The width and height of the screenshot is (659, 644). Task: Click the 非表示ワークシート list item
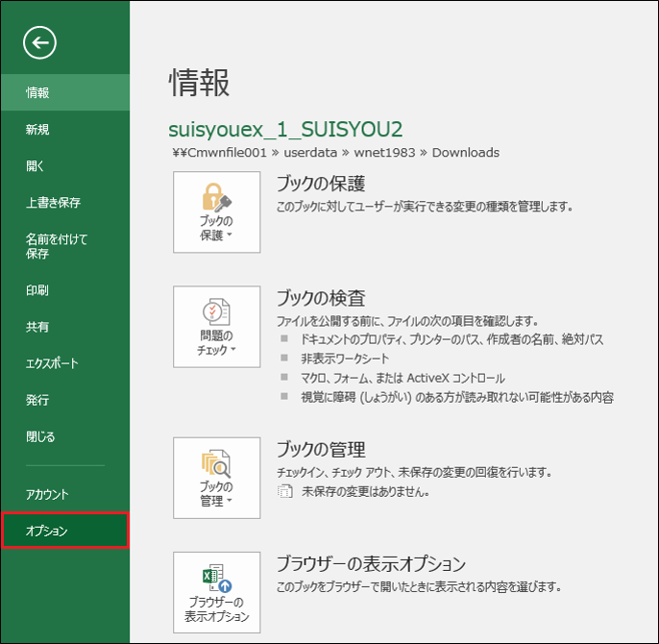click(345, 359)
